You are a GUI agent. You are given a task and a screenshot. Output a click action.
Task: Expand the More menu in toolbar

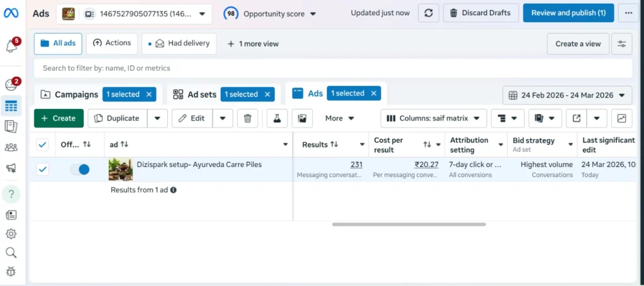[x=339, y=118]
